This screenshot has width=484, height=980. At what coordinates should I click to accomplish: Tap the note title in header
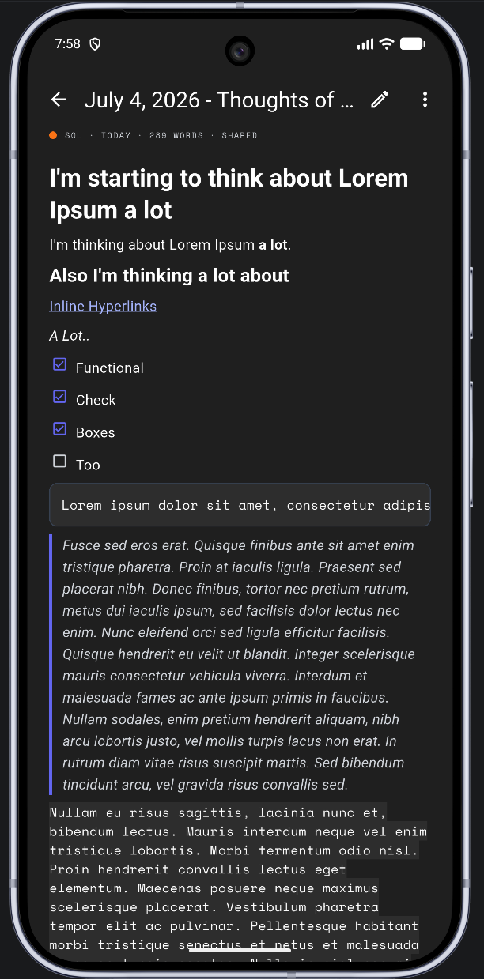[219, 100]
